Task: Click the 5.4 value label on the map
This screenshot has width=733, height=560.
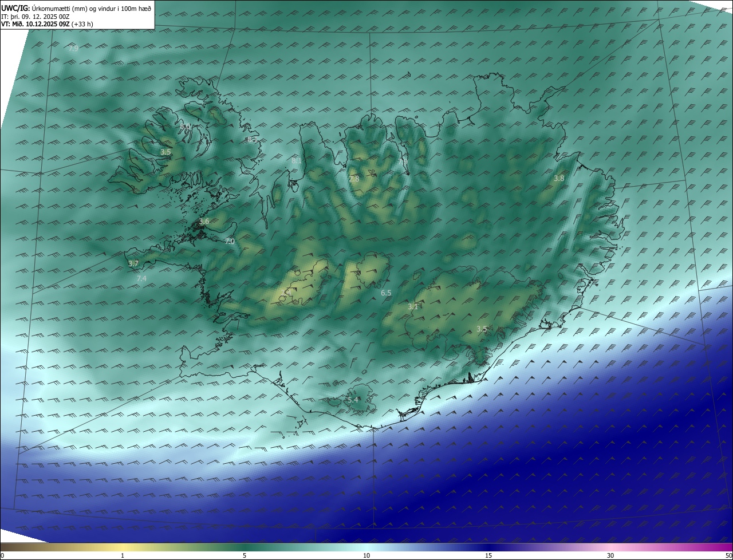Action: tap(353, 400)
